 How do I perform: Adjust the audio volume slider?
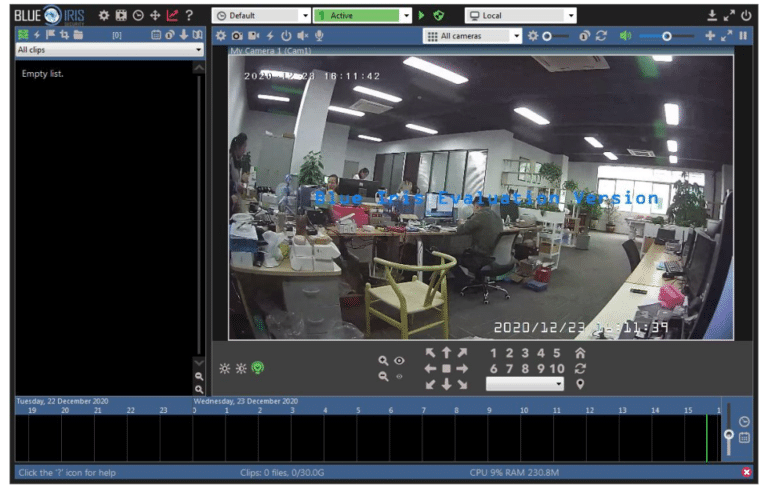[667, 35]
